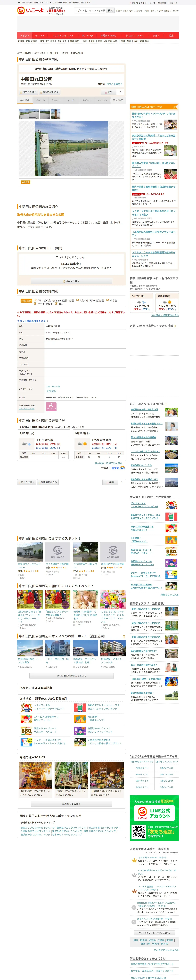This screenshot has width=196, height=980.
Task: Click the main park photo
Action: click(x=71, y=149)
